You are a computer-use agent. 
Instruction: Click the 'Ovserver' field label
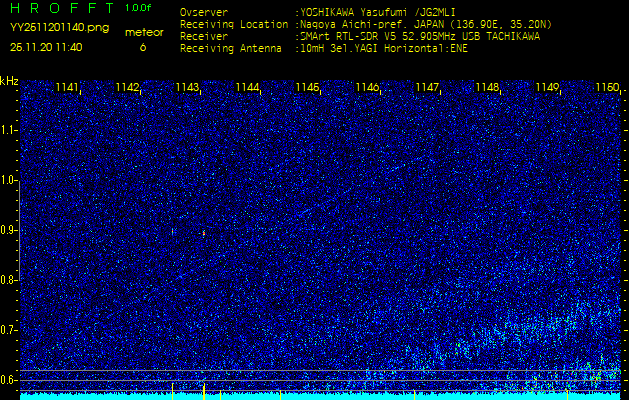click(204, 13)
